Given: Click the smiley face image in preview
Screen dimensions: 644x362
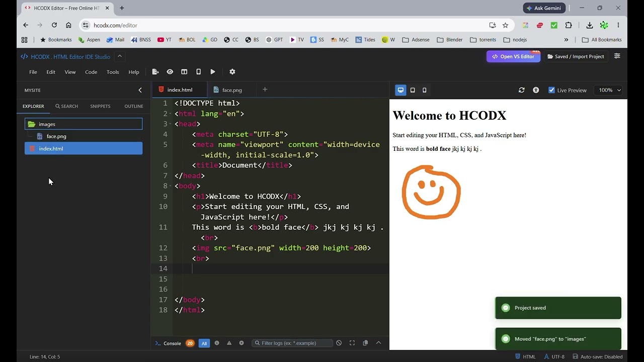Looking at the screenshot, I should (431, 192).
